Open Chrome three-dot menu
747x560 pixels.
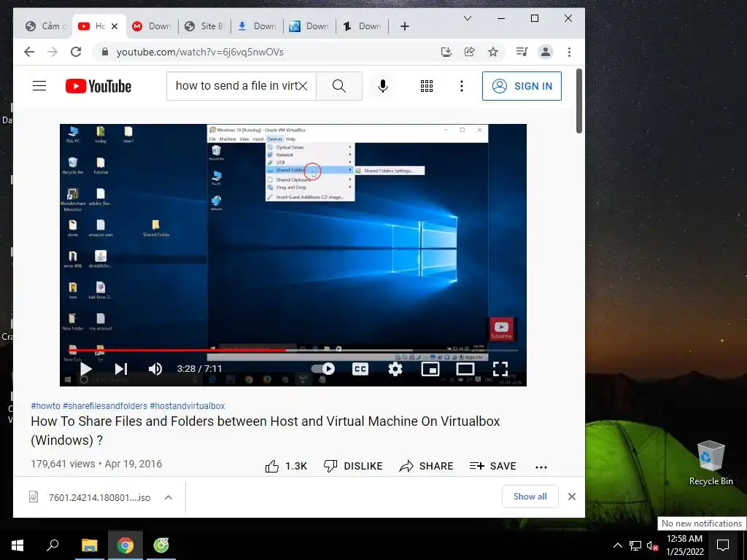569,52
